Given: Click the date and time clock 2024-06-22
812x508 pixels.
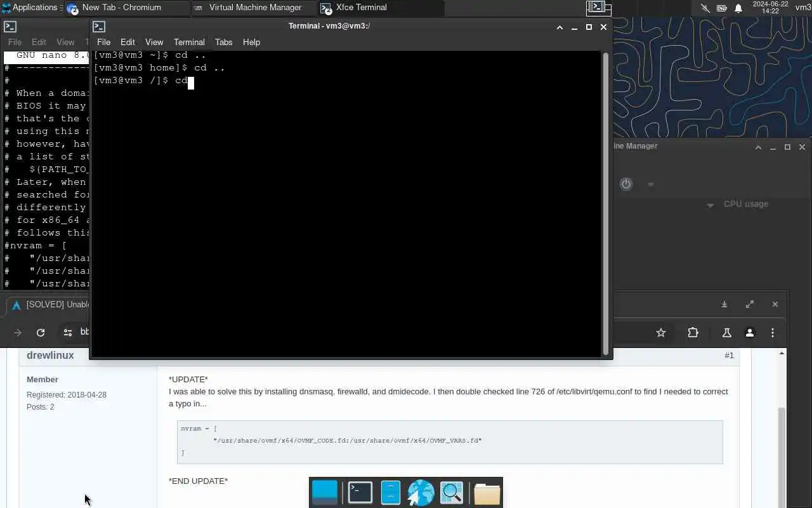Looking at the screenshot, I should [770, 8].
